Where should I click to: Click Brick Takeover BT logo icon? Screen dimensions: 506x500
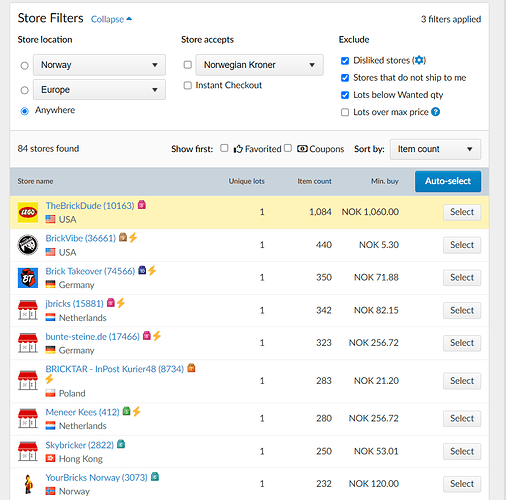coord(28,278)
